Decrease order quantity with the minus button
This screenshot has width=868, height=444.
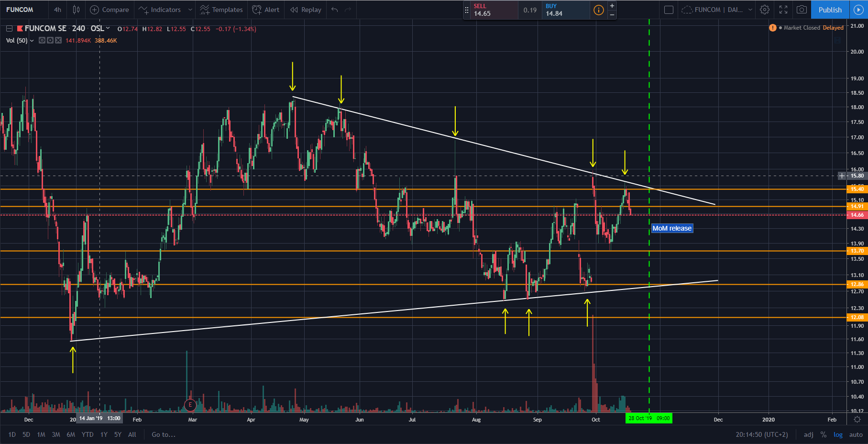tap(612, 15)
